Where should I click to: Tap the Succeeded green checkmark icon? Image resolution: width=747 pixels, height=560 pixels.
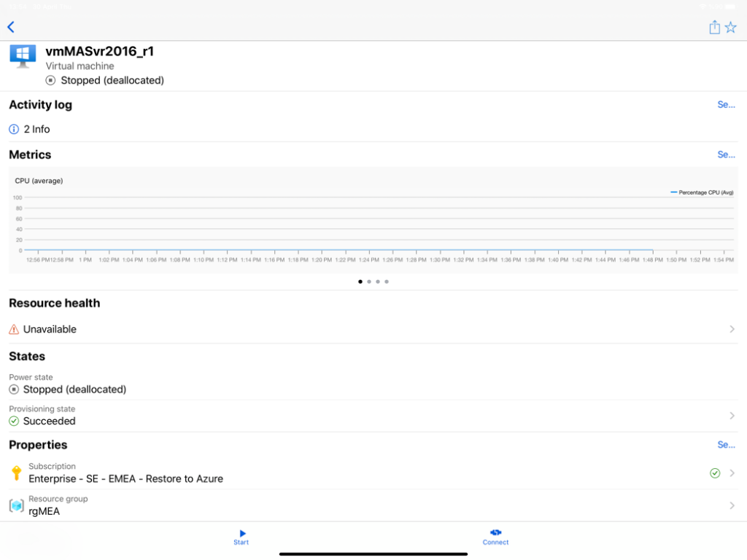14,421
